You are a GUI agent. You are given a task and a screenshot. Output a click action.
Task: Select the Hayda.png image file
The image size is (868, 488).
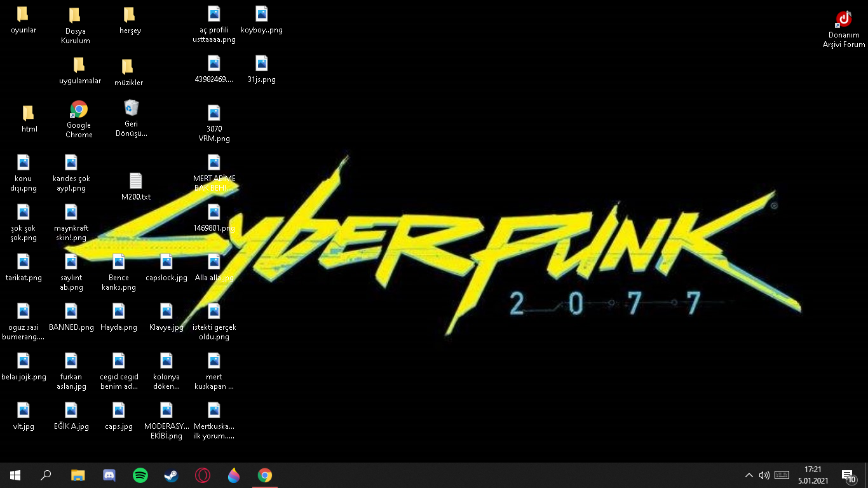point(119,317)
